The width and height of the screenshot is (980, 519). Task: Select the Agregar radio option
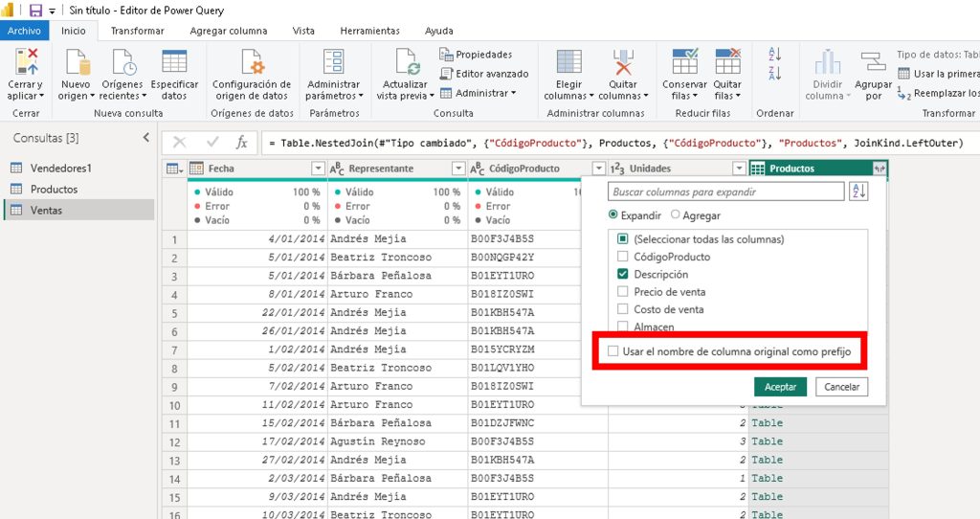tap(676, 215)
